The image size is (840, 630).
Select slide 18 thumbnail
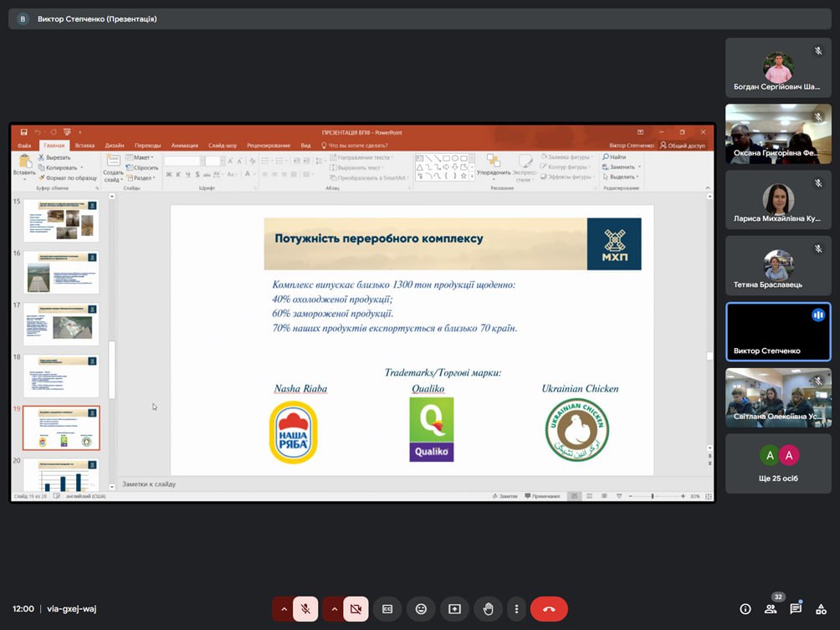(x=61, y=376)
